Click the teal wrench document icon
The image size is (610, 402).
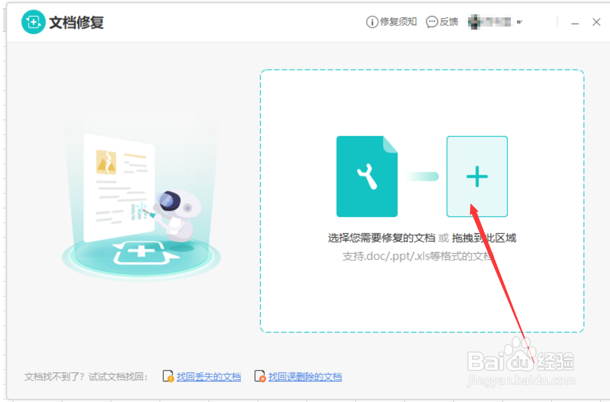point(367,176)
